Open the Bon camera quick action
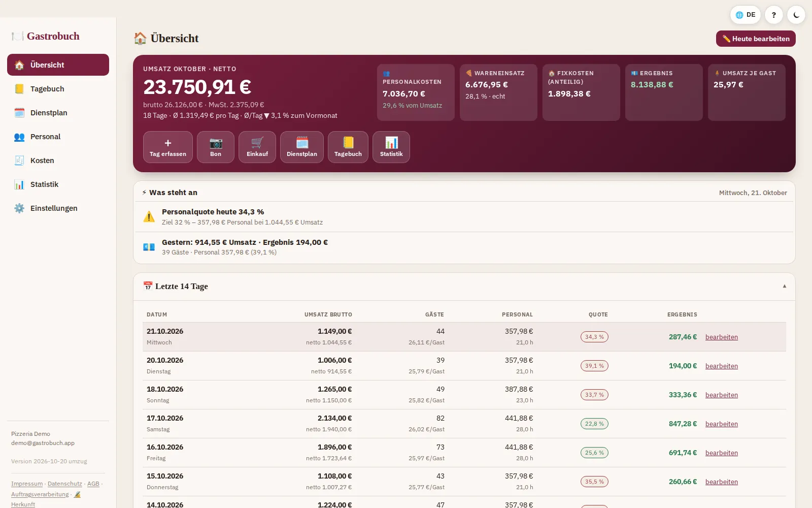Image resolution: width=812 pixels, height=508 pixels. point(216,147)
